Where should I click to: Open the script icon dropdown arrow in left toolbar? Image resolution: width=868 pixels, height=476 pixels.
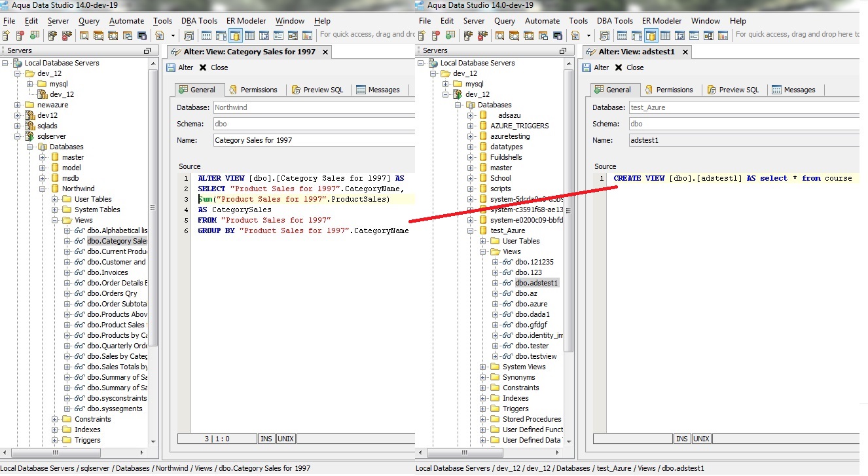(173, 35)
